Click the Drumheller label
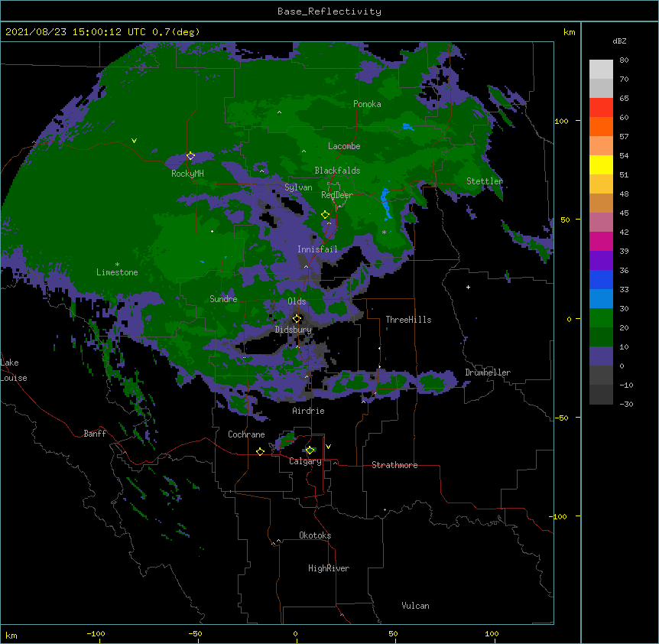 [x=488, y=372]
